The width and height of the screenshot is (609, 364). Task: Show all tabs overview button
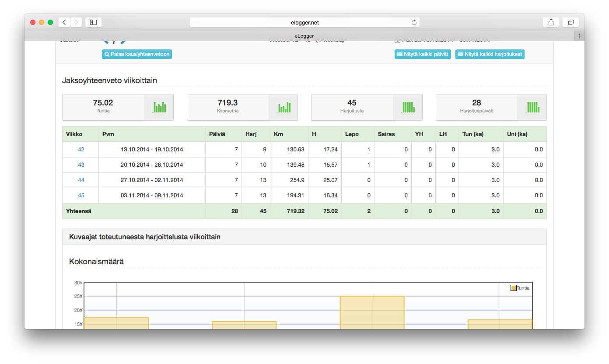click(x=570, y=22)
